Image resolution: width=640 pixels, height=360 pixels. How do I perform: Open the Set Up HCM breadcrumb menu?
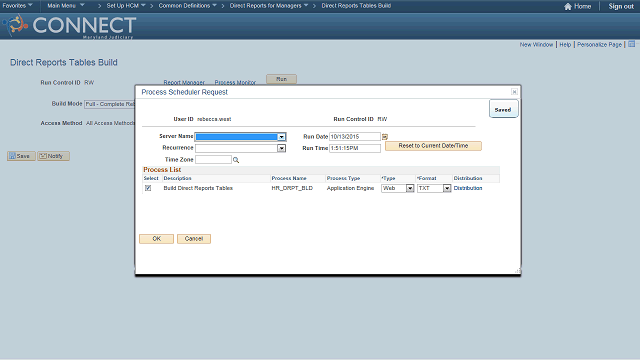click(126, 6)
